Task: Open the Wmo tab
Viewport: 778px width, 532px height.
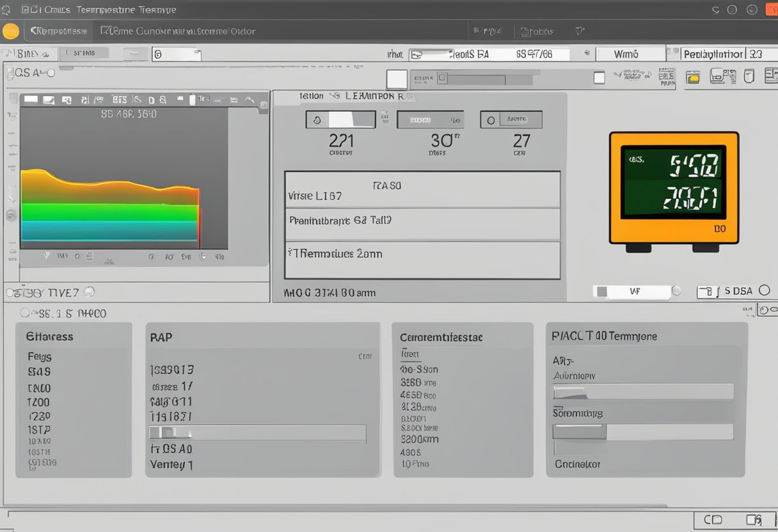Action: click(x=626, y=54)
